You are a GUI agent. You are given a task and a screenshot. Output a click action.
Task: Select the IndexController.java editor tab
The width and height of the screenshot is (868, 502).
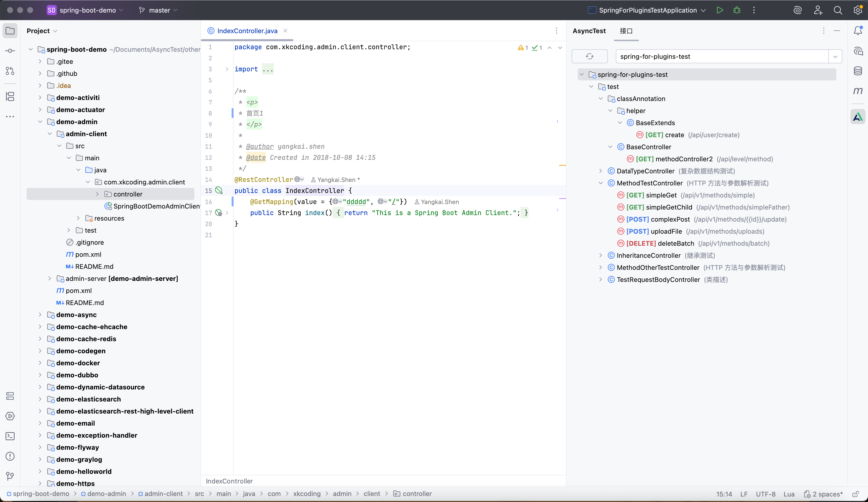pos(247,31)
